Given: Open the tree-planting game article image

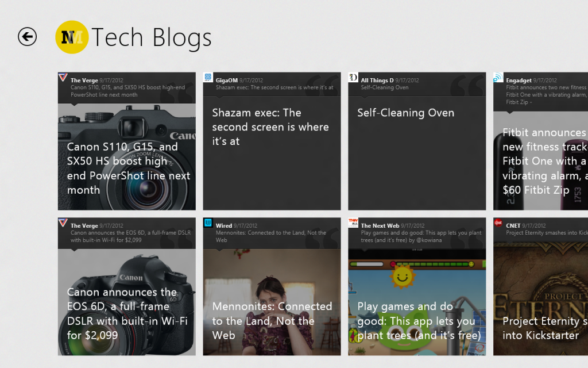Looking at the screenshot, I should 417,302.
